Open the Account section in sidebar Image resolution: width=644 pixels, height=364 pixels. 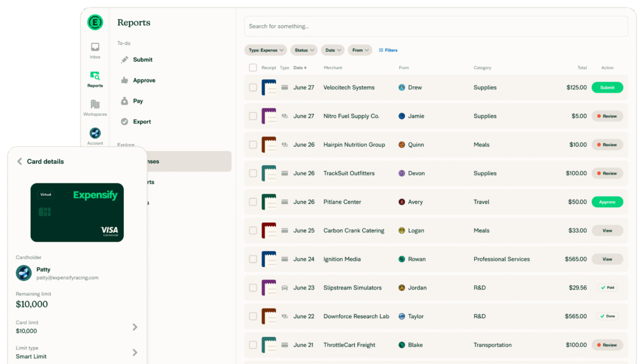coord(95,136)
